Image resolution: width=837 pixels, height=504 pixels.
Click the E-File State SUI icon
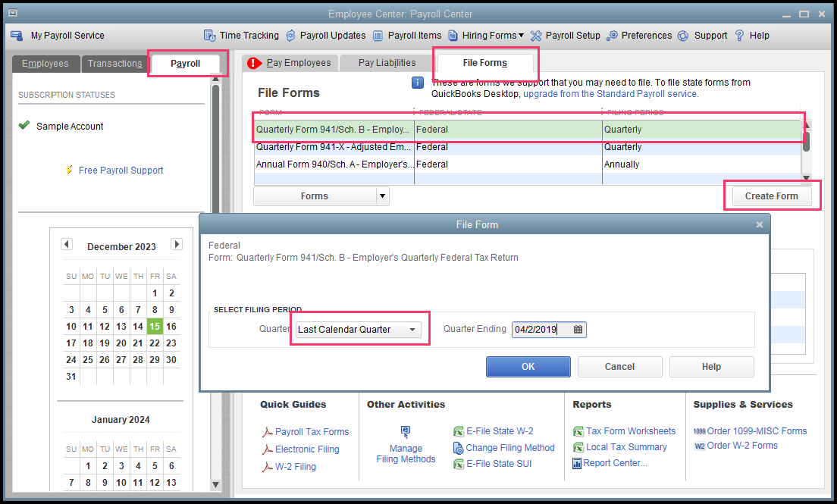(x=459, y=464)
